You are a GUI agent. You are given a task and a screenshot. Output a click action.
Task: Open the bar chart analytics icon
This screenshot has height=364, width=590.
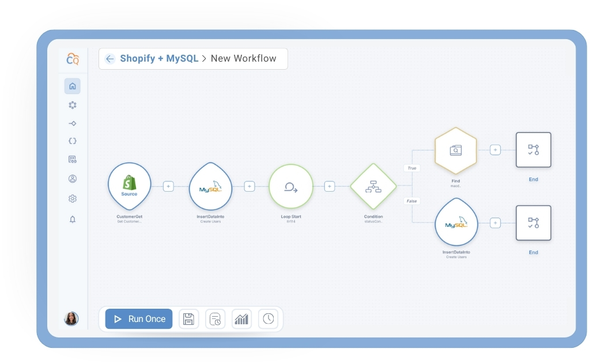(x=241, y=319)
